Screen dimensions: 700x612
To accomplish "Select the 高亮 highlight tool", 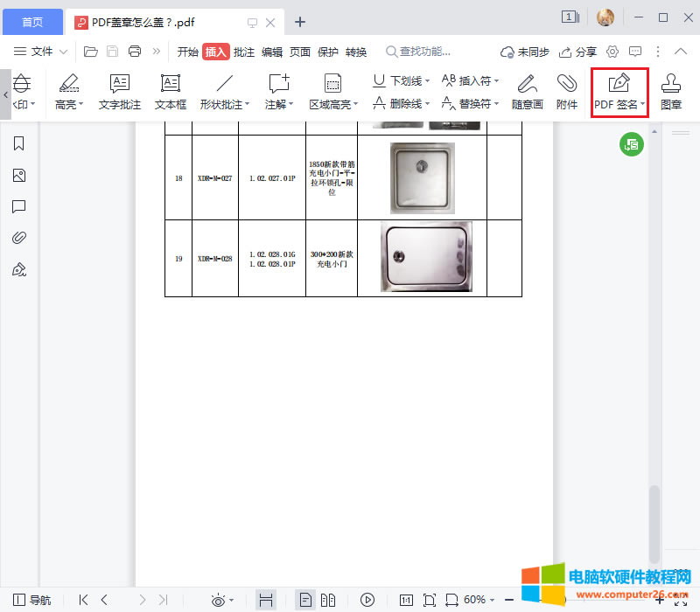I will [x=68, y=92].
